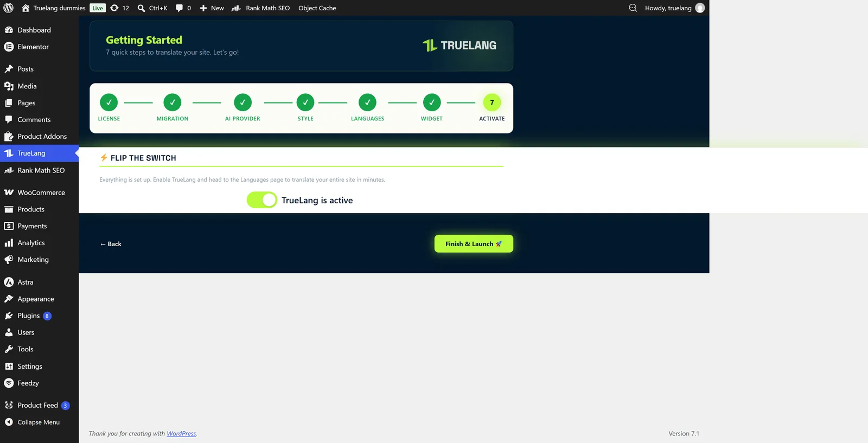The image size is (868, 443).
Task: Open the Rank Math SEO sidebar menu
Action: 39,170
